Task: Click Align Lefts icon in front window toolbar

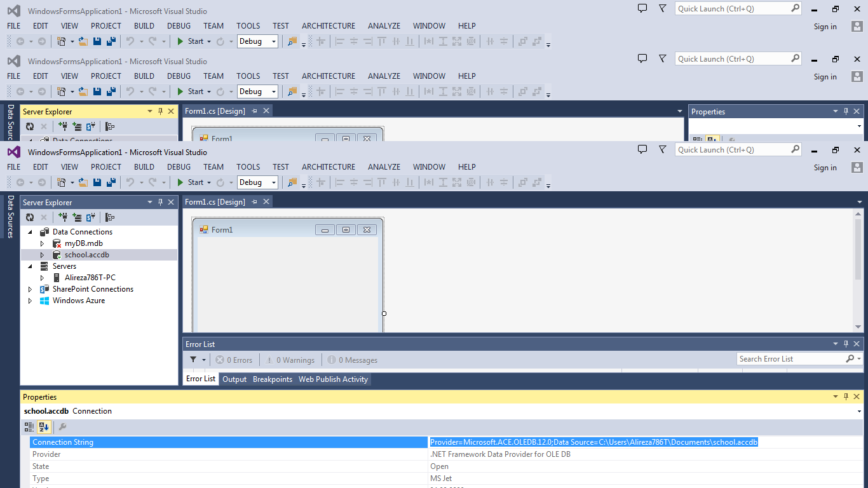Action: click(x=340, y=182)
